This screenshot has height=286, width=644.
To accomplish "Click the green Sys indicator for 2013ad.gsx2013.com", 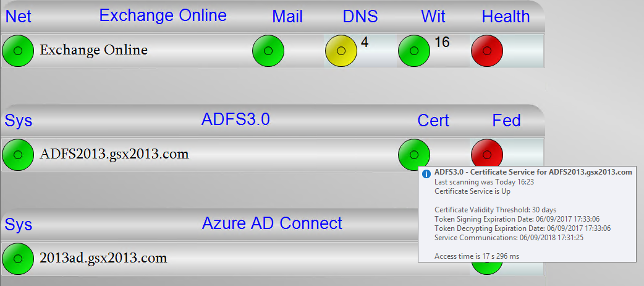I will click(x=18, y=259).
